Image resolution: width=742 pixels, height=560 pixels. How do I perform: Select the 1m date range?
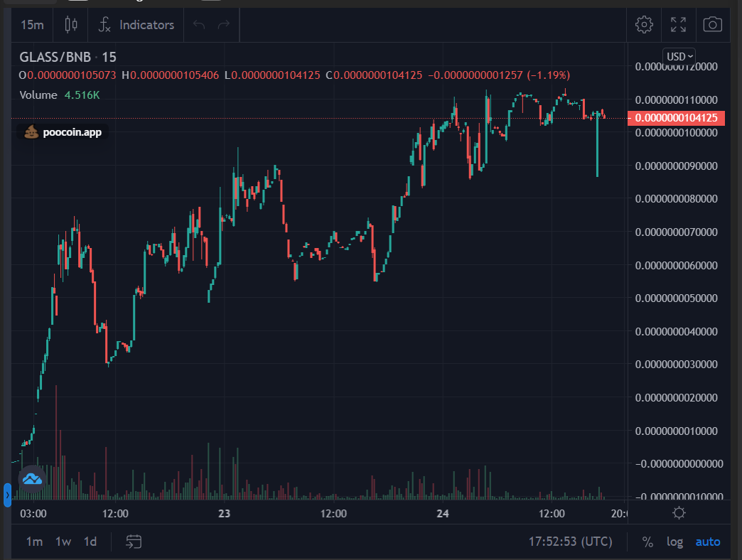35,542
